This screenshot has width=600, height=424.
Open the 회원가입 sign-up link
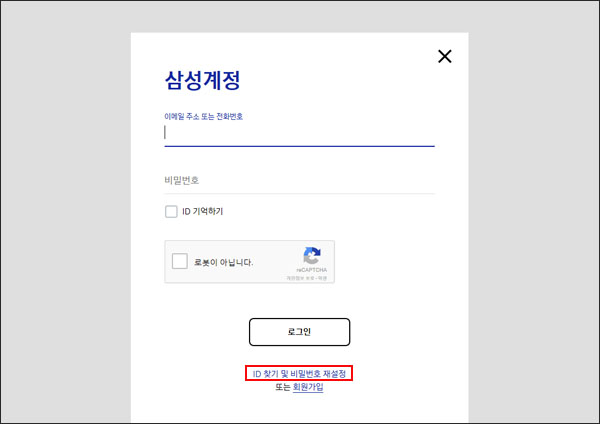(x=308, y=387)
